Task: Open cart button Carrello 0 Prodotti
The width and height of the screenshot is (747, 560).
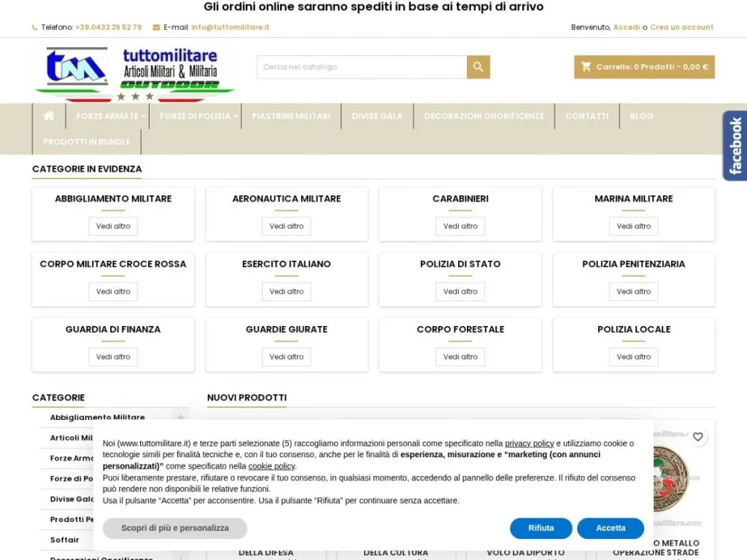Action: 644,67
